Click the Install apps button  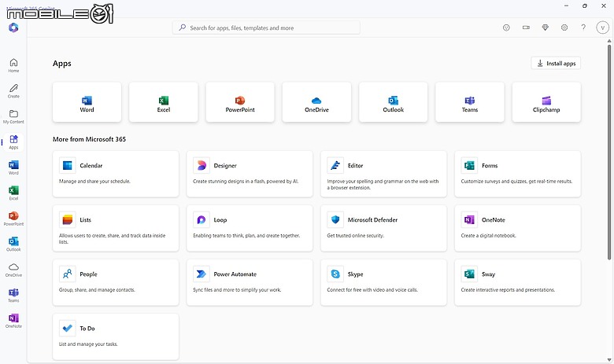pos(556,64)
